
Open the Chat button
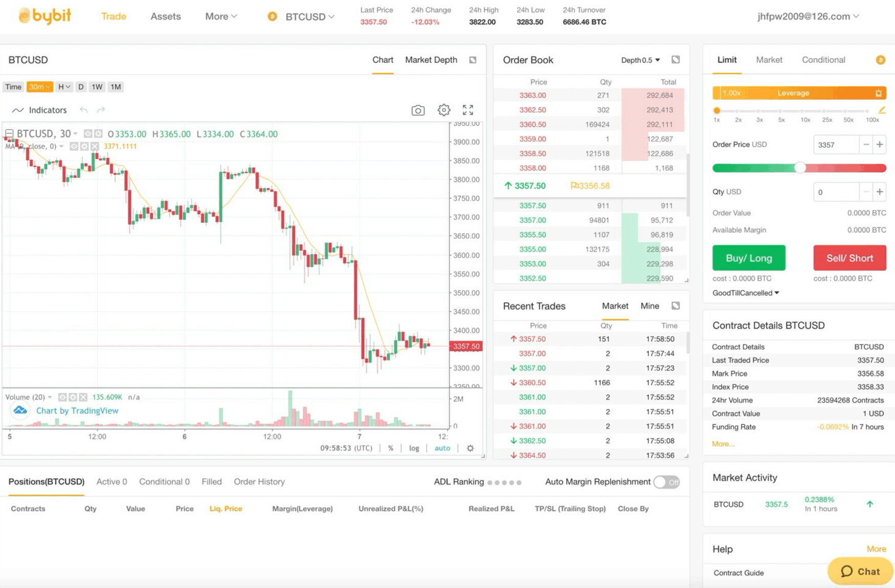click(x=861, y=571)
